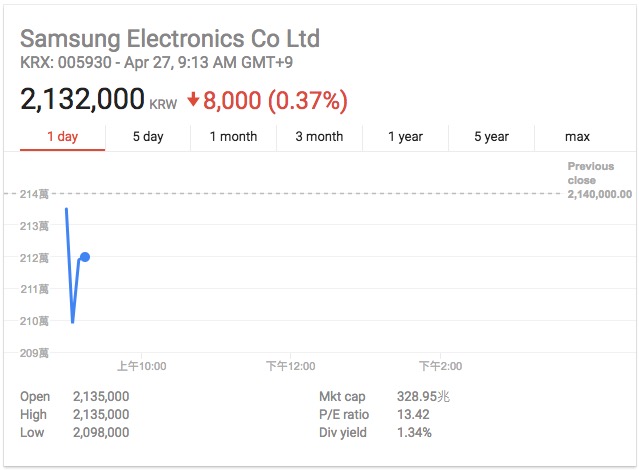This screenshot has height=470, width=639.
Task: Show the 3 month price history
Action: 320,137
